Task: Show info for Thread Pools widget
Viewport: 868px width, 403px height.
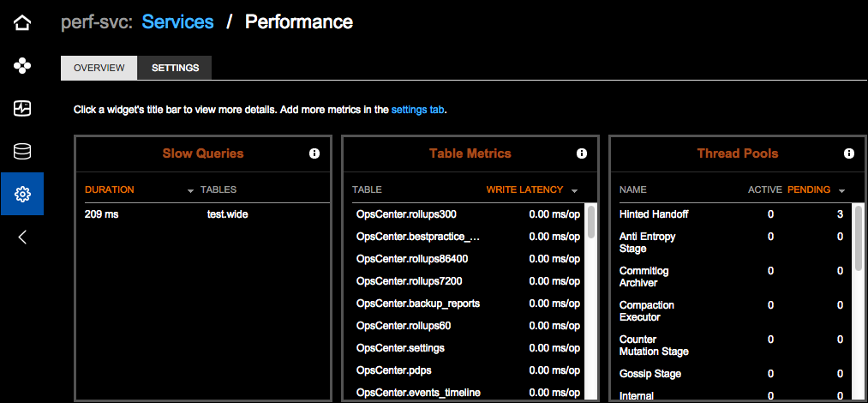Action: 849,153
